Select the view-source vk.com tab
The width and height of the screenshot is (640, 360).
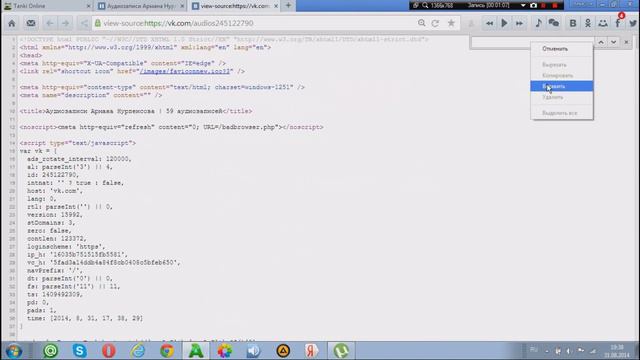click(235, 6)
